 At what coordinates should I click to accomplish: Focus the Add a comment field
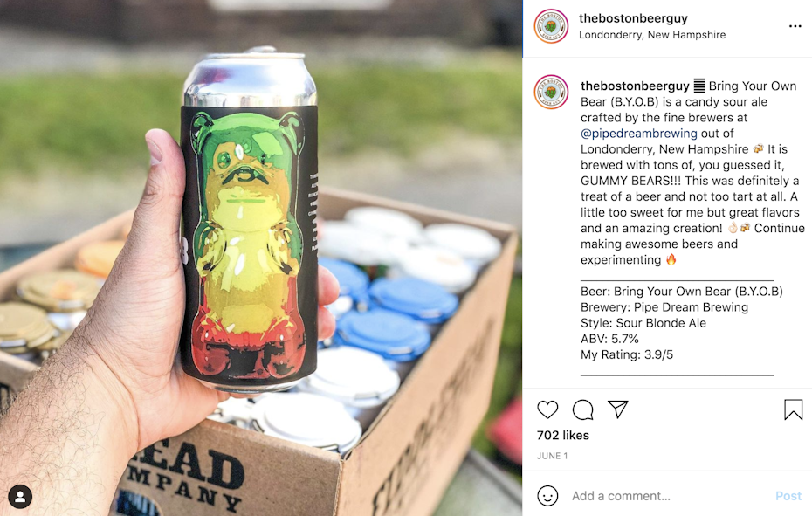(x=668, y=496)
